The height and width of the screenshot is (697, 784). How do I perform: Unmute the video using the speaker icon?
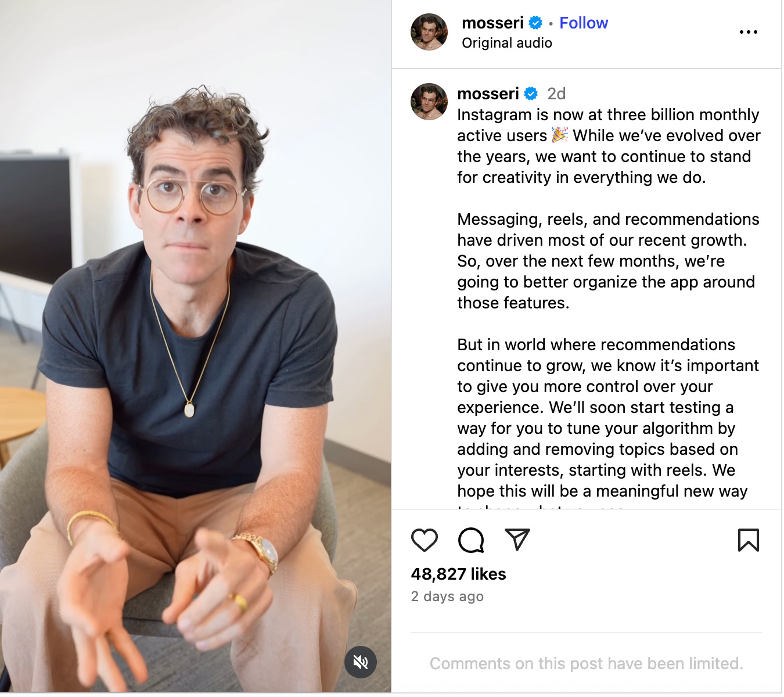click(x=361, y=662)
